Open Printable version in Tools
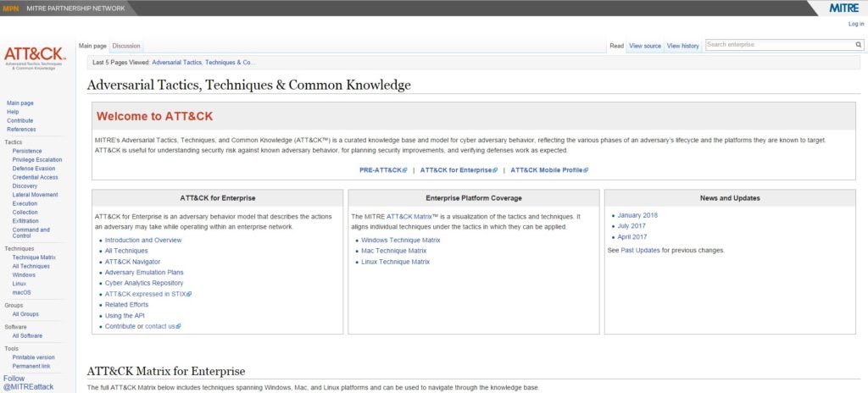 click(x=33, y=357)
